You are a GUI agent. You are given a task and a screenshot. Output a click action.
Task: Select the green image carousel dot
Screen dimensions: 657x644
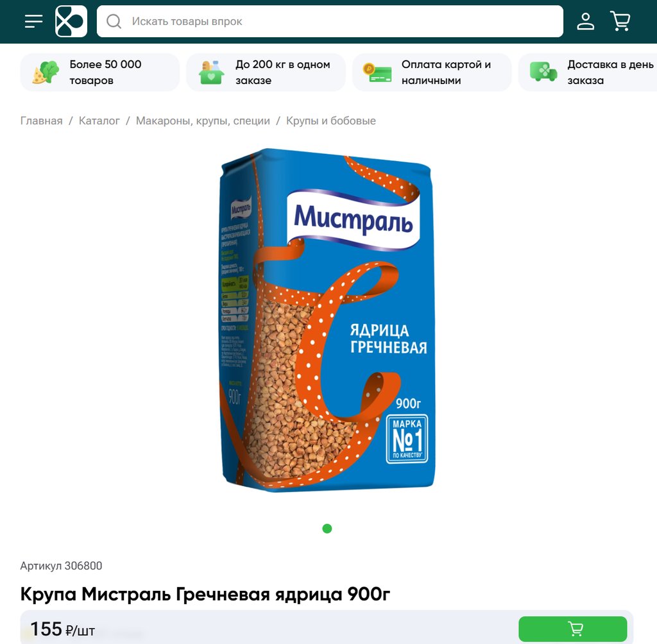click(x=327, y=529)
